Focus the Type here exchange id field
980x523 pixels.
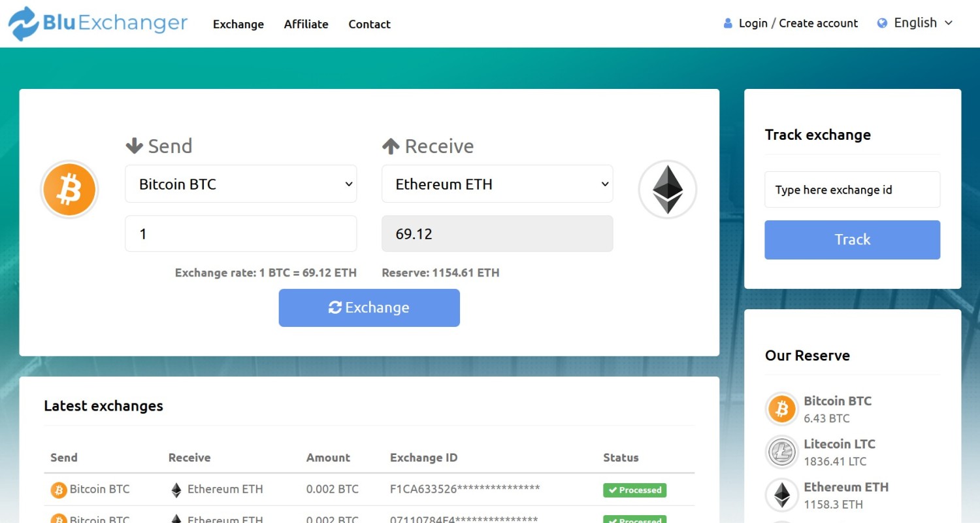[x=853, y=190]
